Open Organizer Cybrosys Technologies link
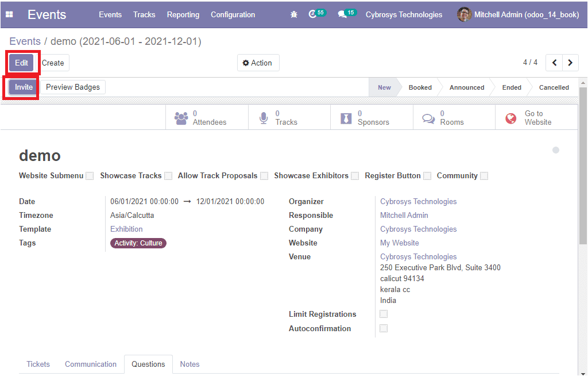The height and width of the screenshot is (376, 588). (x=418, y=201)
